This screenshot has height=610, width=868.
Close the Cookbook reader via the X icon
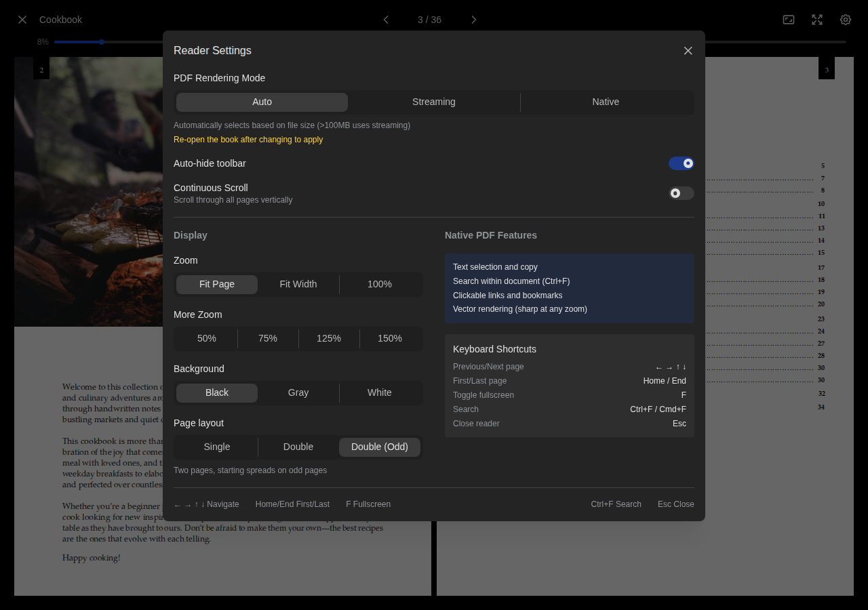pos(22,20)
